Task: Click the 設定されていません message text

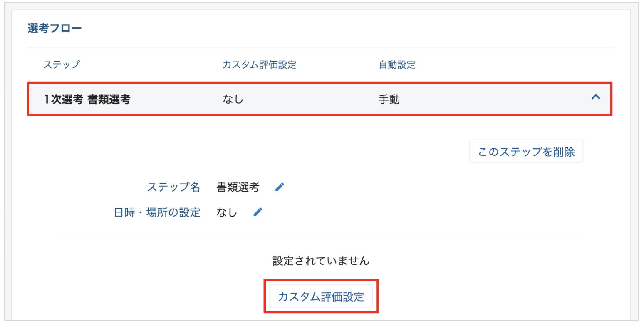Action: 321,261
